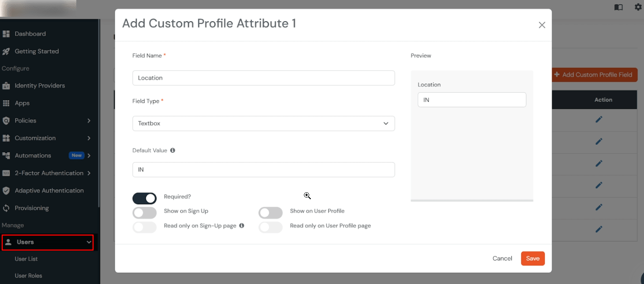Turn off the Required? toggle
Screen dimensions: 644x284
(144, 198)
